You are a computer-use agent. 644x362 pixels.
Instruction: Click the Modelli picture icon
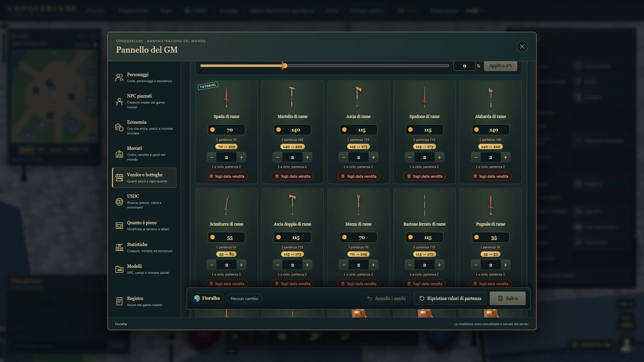119,269
